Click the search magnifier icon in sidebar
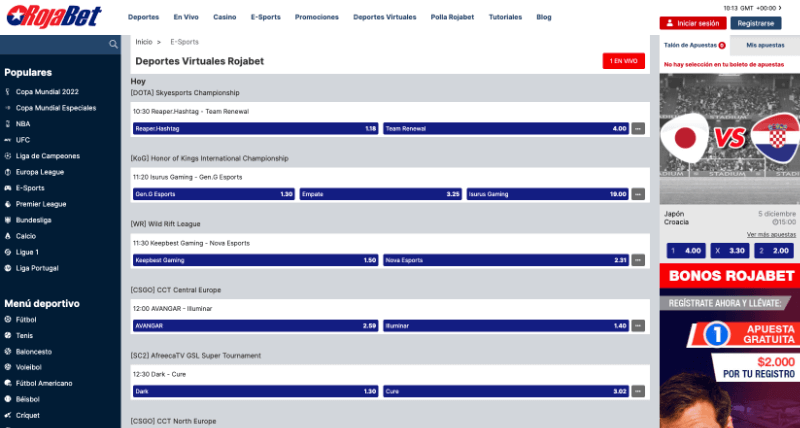This screenshot has width=800, height=428. click(x=113, y=44)
